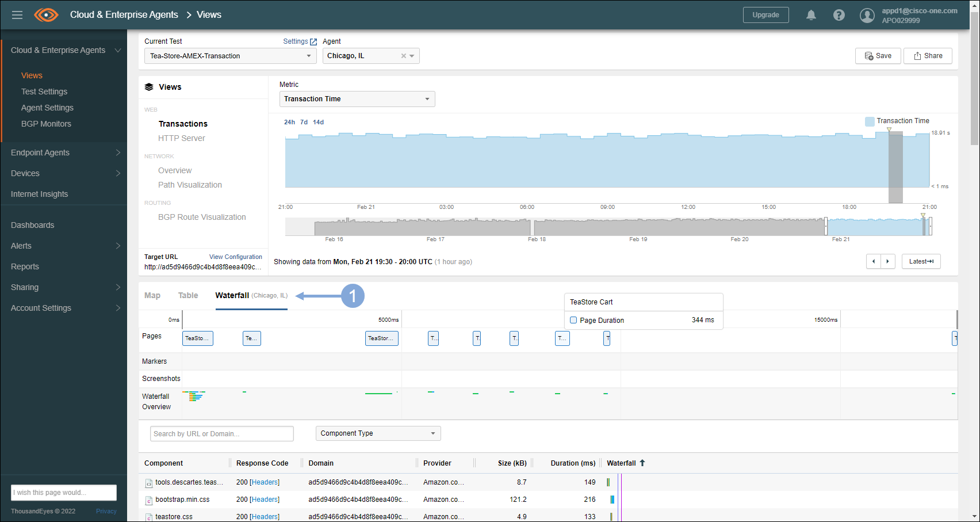
Task: Go to previous time interval arrow
Action: click(874, 261)
